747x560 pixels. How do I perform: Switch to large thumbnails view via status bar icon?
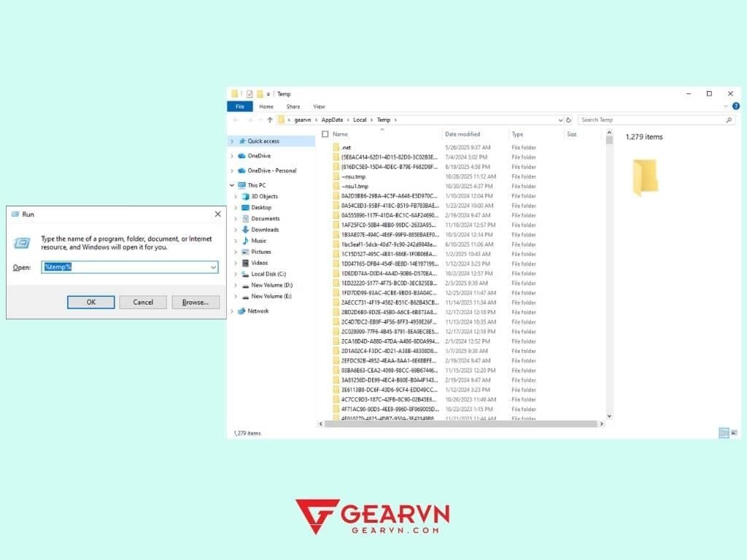coord(732,432)
